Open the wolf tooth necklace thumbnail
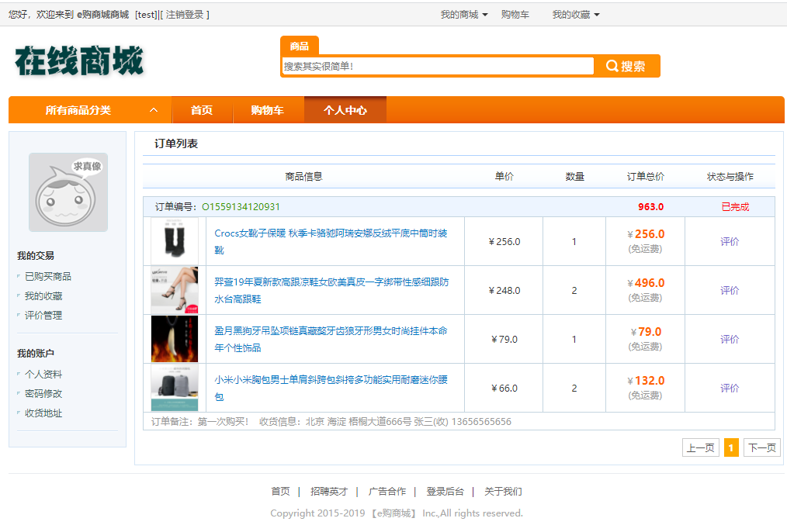The height and width of the screenshot is (532, 787). click(175, 339)
